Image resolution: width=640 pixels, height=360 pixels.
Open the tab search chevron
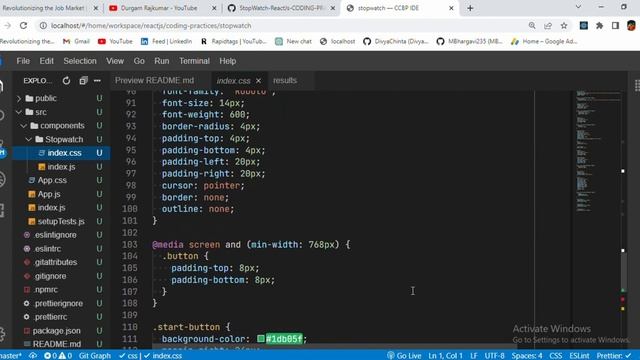578,7
